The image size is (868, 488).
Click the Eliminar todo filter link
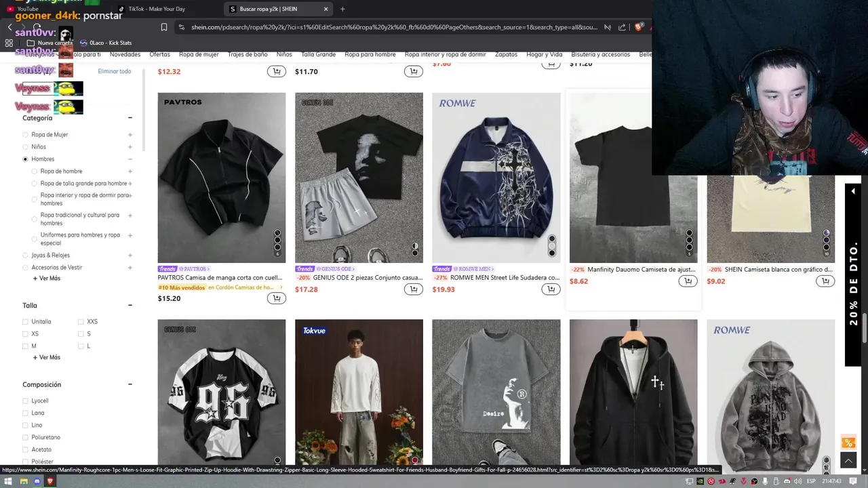[115, 71]
